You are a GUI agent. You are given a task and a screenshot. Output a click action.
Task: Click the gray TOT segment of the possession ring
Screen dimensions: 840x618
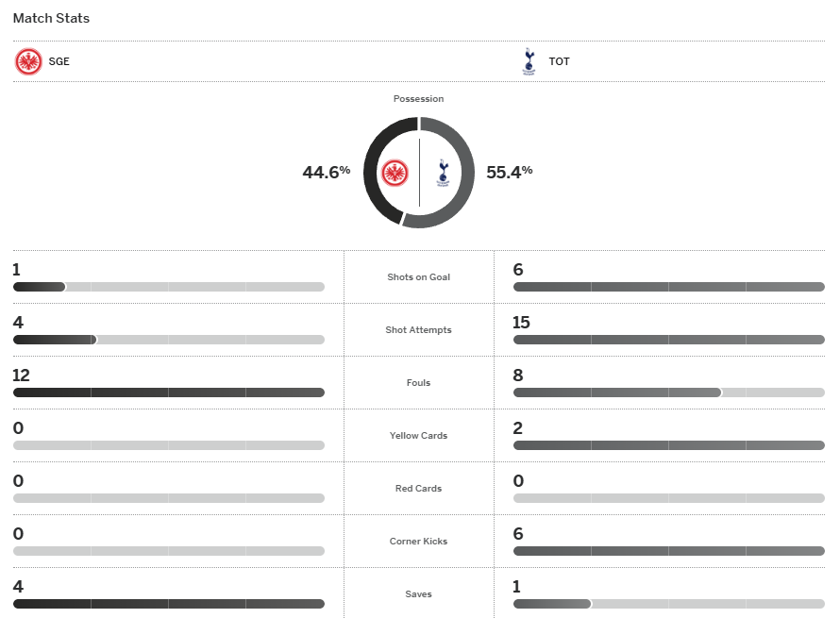point(463,173)
